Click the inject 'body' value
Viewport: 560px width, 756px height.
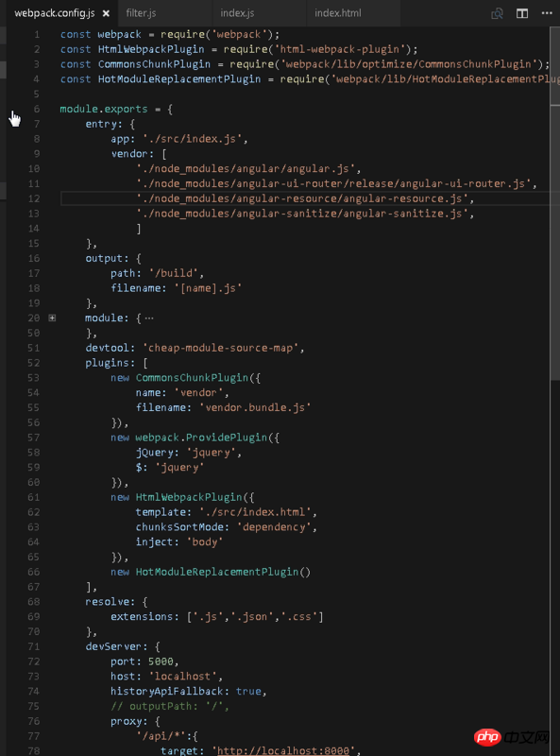[x=205, y=541]
